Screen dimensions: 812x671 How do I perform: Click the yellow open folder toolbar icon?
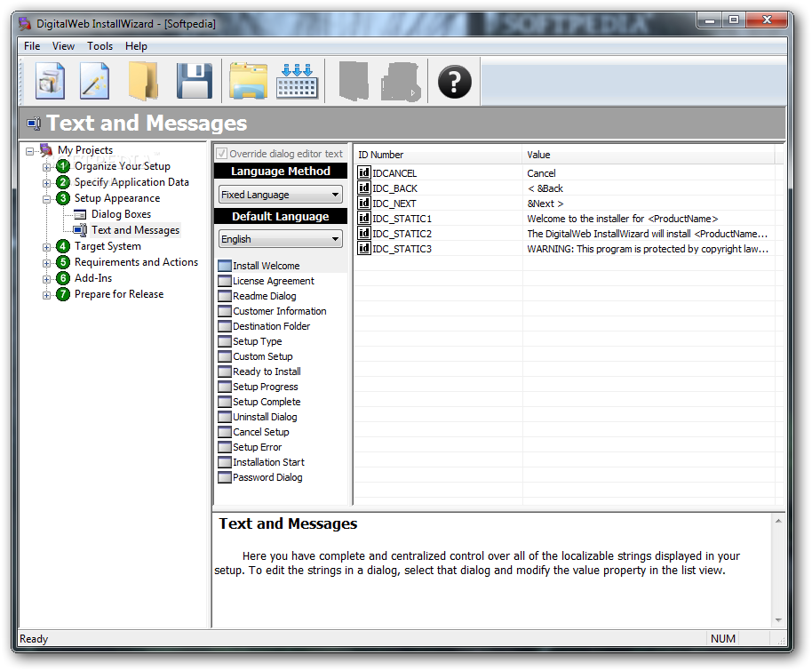143,81
